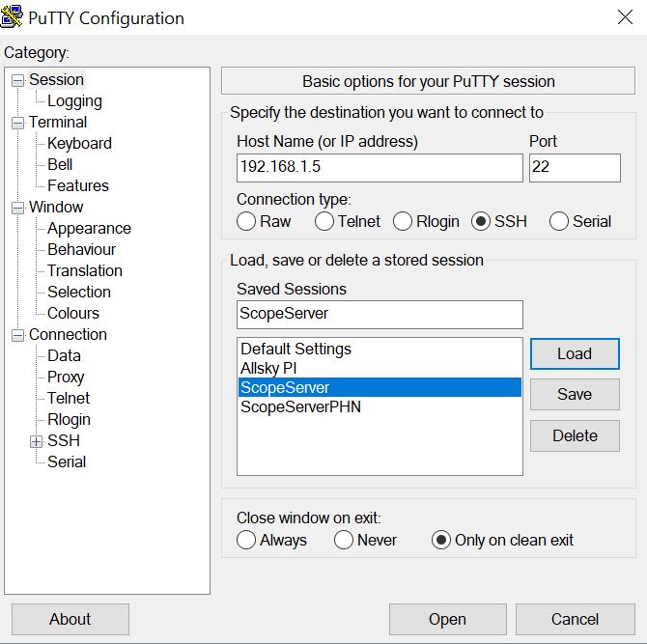Viewport: 647px width, 644px height.
Task: Open the Logging category
Action: point(74,101)
